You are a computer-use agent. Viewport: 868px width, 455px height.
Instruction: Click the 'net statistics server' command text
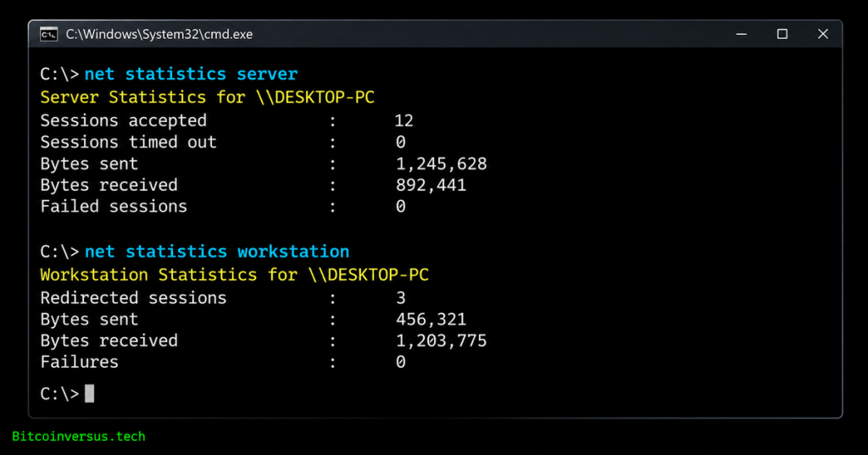191,74
